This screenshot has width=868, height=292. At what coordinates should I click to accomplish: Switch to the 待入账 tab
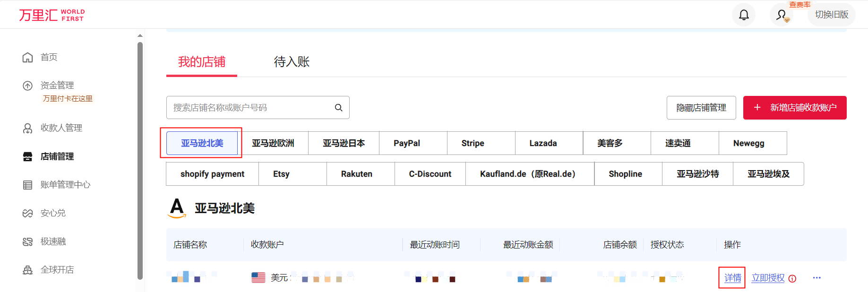[x=292, y=62]
